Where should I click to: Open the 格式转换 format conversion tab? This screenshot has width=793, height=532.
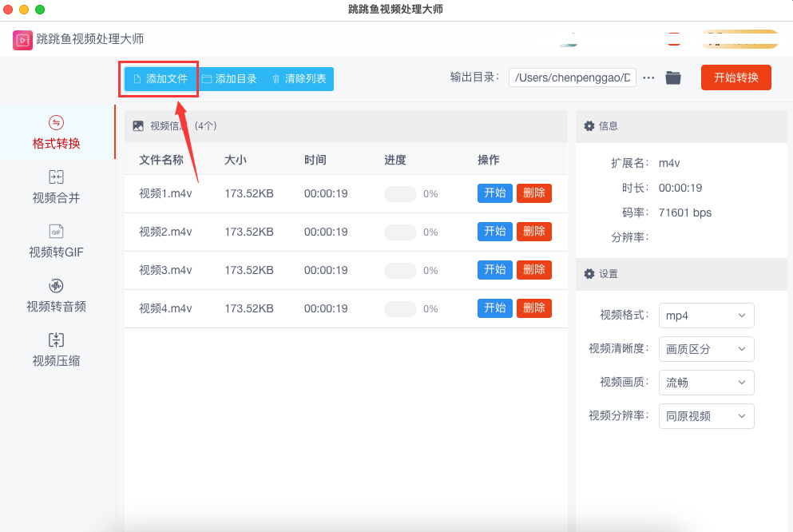56,133
